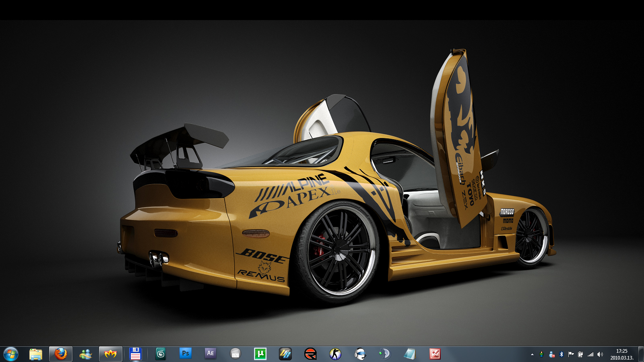Click the Action Center flag icon
644x362 pixels.
[571, 354]
